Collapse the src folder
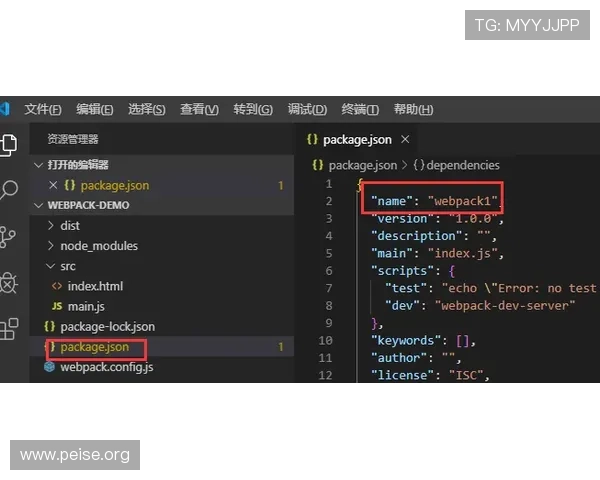 [67, 266]
